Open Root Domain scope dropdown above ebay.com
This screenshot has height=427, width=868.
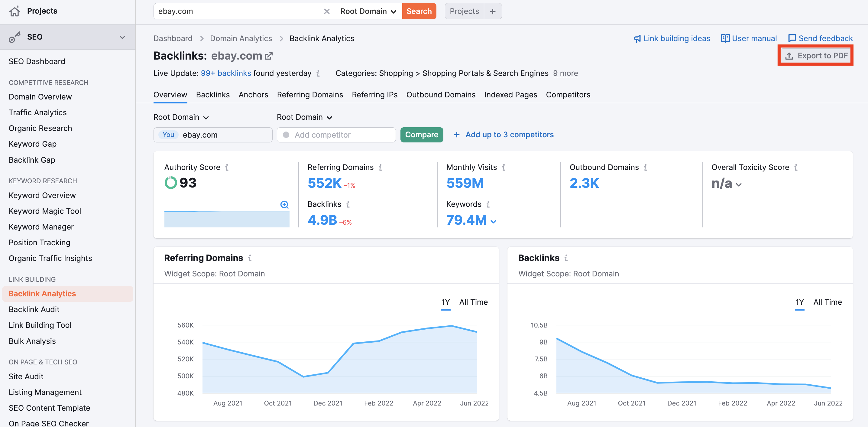(181, 117)
